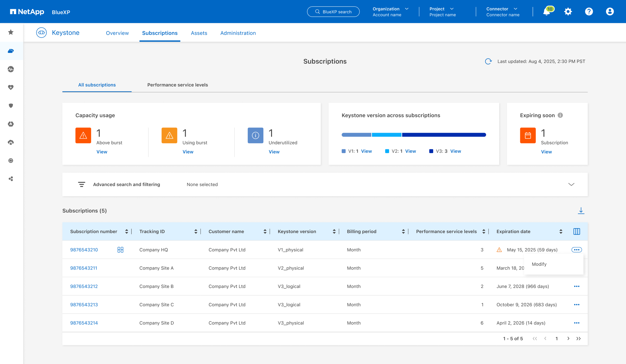626x364 pixels.
Task: Click View under Above burst
Action: click(102, 152)
